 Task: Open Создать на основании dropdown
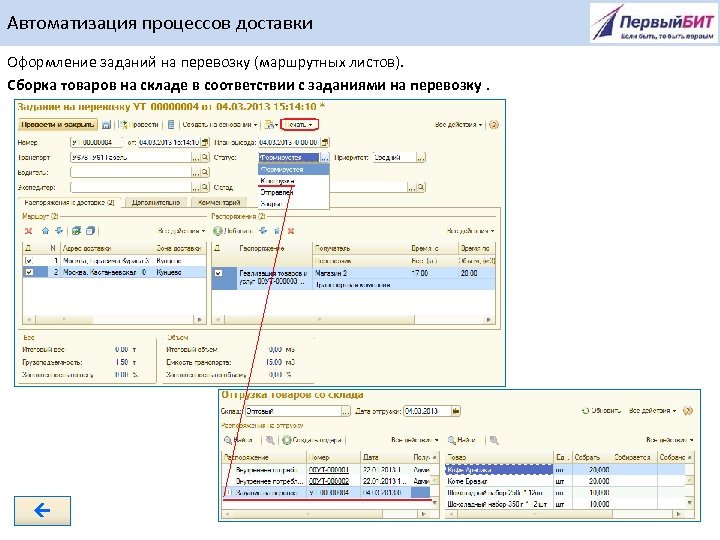pyautogui.click(x=219, y=124)
